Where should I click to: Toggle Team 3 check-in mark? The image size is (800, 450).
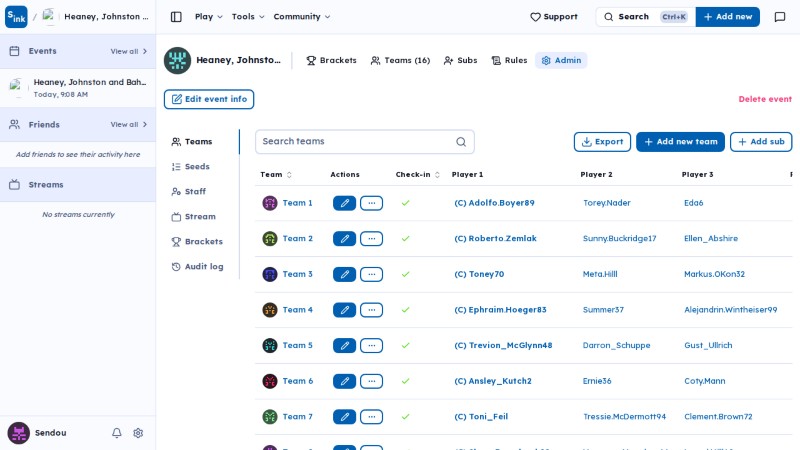(406, 274)
